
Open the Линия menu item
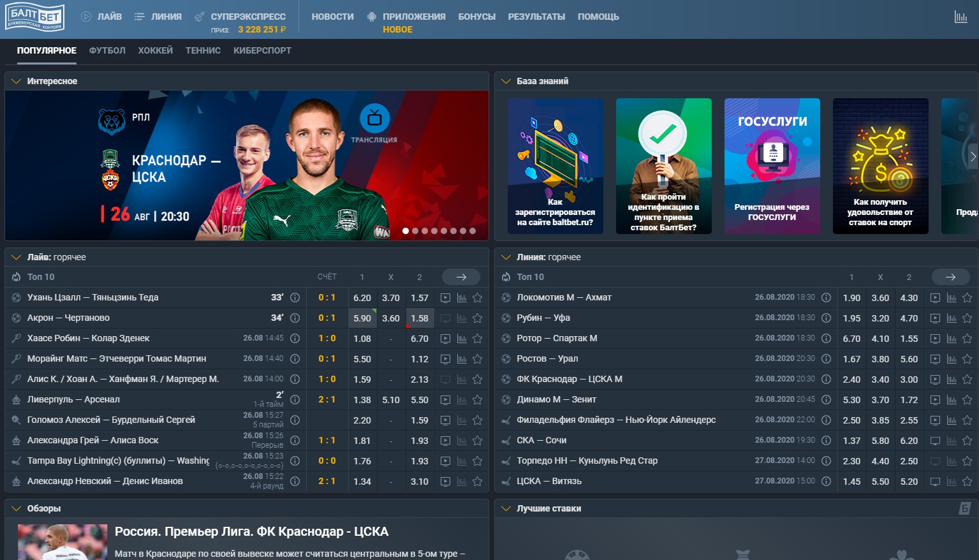point(158,17)
